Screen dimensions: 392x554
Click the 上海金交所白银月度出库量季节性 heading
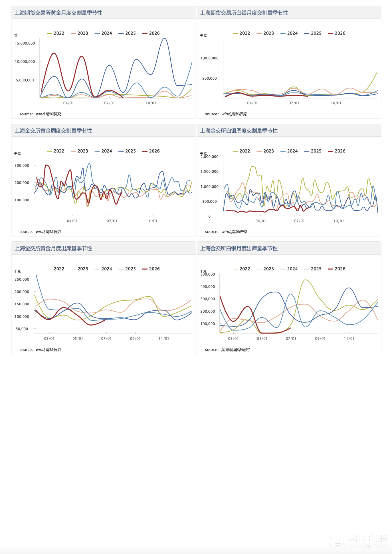pyautogui.click(x=239, y=248)
